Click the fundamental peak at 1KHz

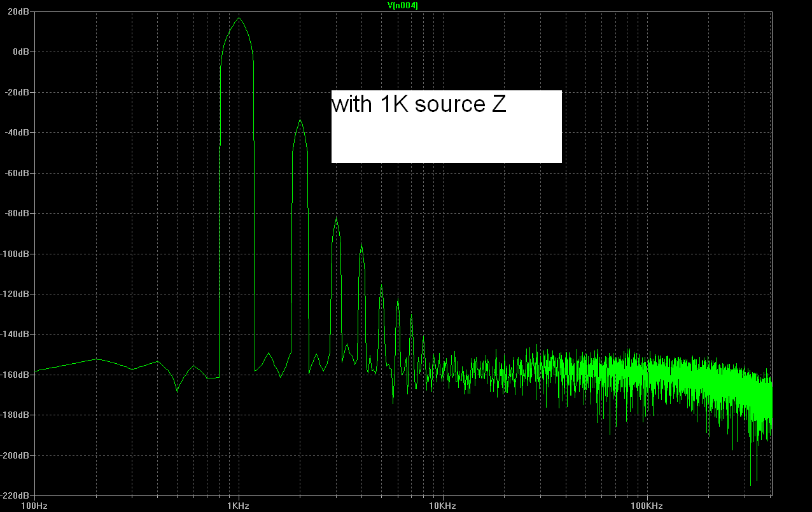click(x=239, y=18)
